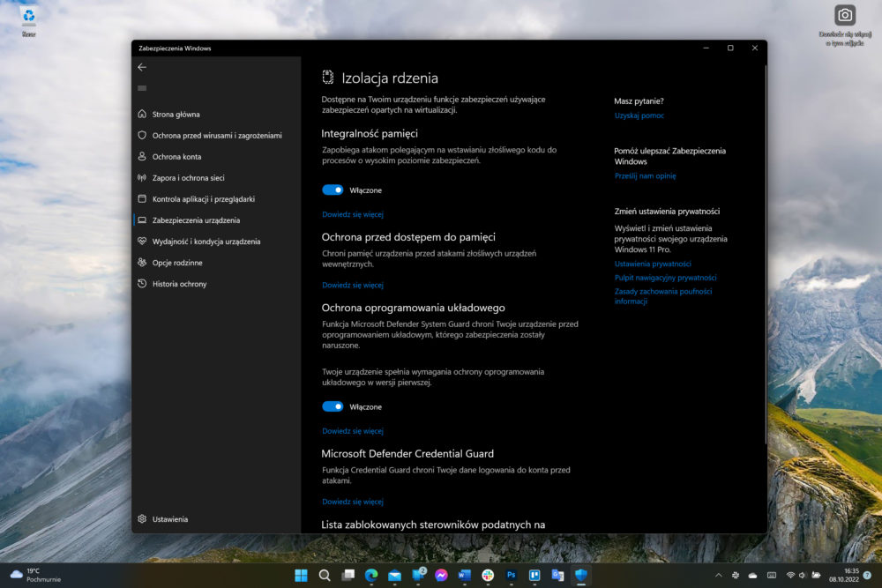Open Task View from the taskbar
882x588 pixels.
[x=348, y=575]
